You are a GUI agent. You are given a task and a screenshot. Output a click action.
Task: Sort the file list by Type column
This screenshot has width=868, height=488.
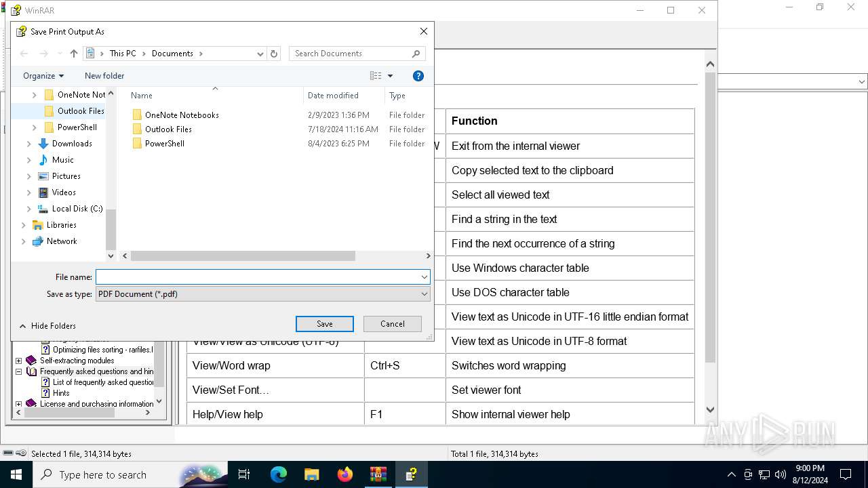click(x=397, y=96)
